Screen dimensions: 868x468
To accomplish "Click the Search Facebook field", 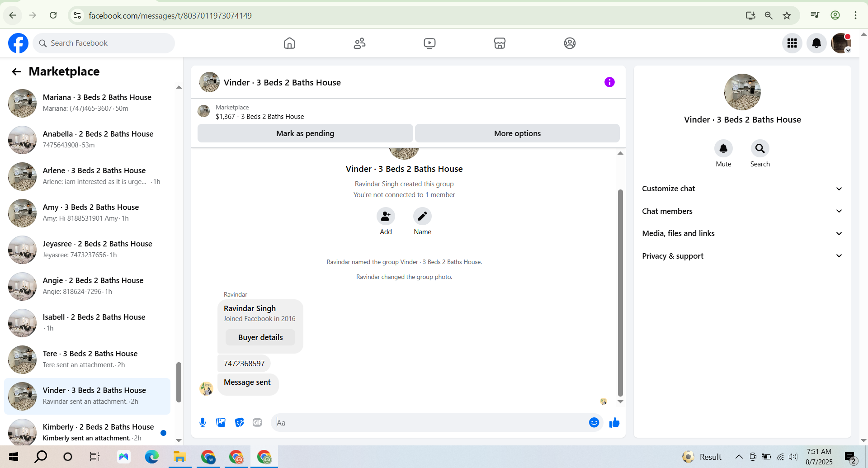I will click(104, 43).
